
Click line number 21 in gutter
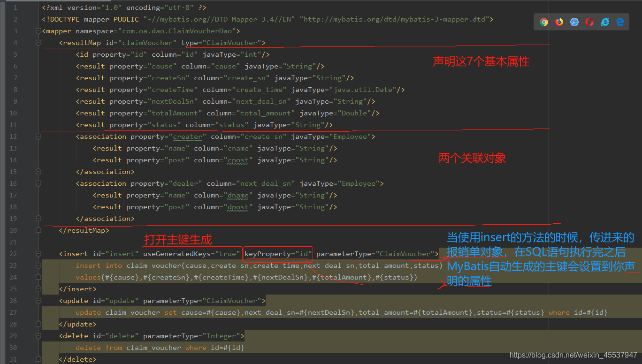(13, 242)
